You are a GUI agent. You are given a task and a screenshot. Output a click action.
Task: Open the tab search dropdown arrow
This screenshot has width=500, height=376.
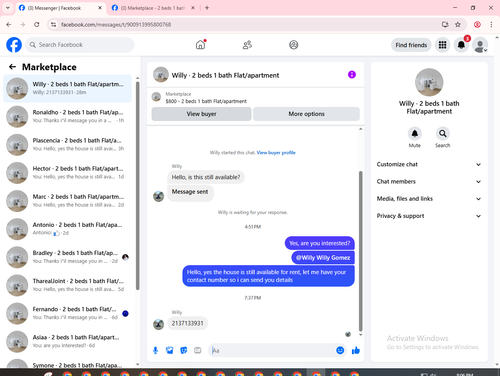click(x=8, y=8)
